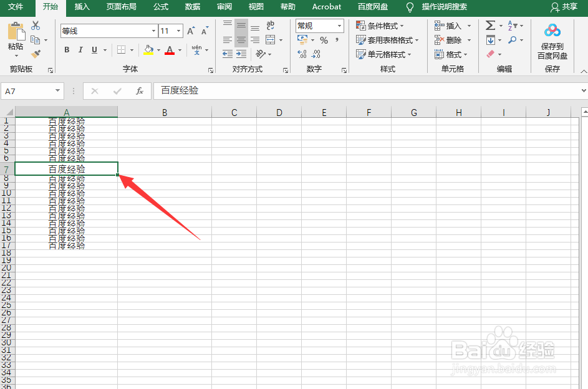Select the Format Painter brush
The width and height of the screenshot is (588, 389).
[36, 54]
